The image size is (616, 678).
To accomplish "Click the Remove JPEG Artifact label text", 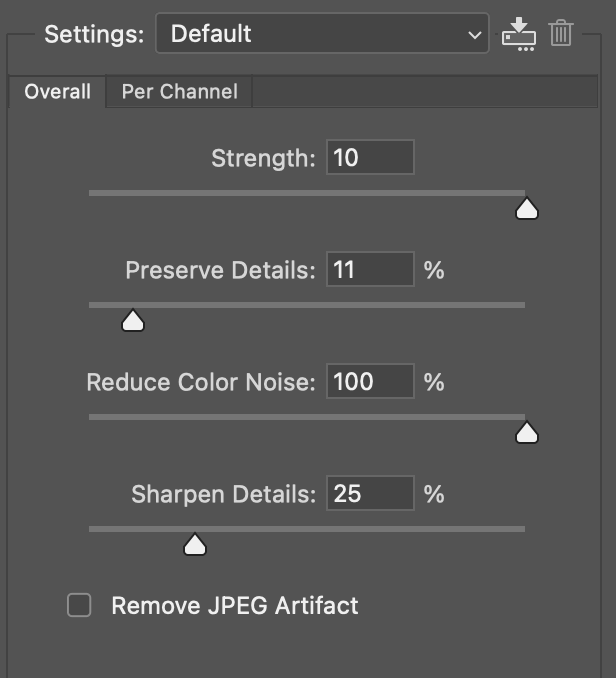I will coord(234,605).
